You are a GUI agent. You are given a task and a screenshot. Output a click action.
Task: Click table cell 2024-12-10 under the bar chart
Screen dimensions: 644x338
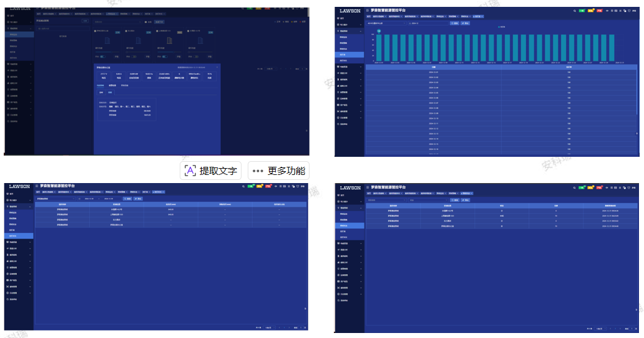(x=434, y=119)
